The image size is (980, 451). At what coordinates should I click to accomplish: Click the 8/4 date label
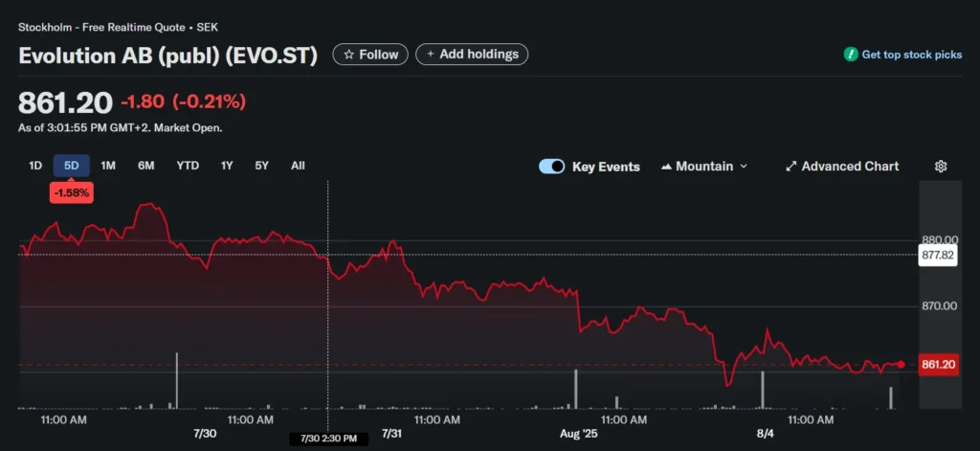(x=765, y=434)
